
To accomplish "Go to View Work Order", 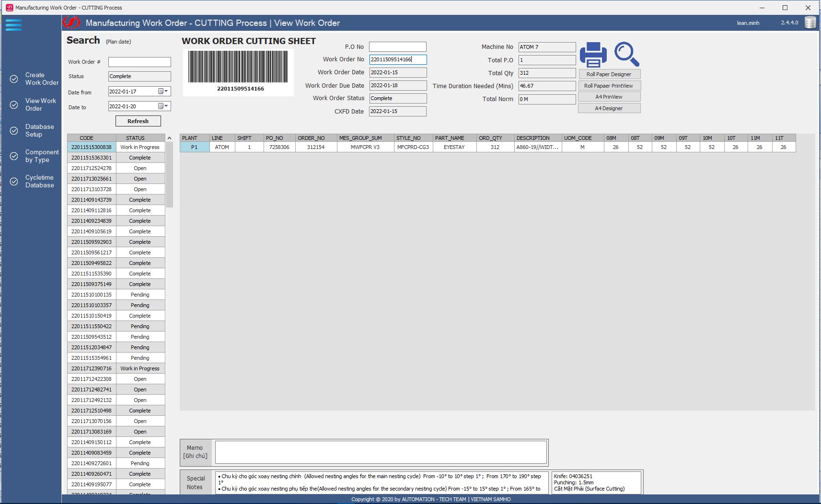I will (40, 105).
